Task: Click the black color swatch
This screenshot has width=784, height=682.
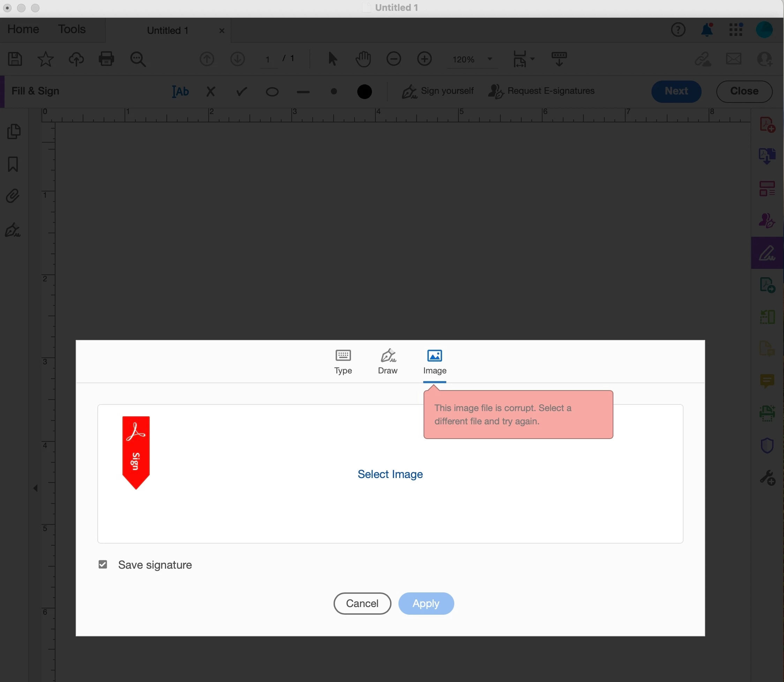Action: 364,91
